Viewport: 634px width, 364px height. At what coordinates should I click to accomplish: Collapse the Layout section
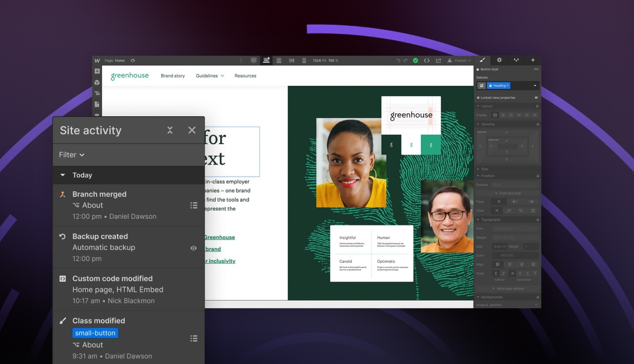coord(507,106)
